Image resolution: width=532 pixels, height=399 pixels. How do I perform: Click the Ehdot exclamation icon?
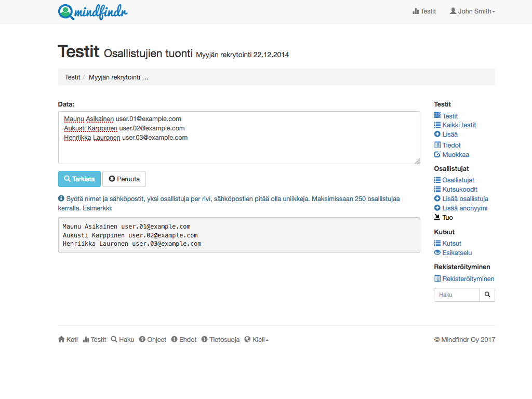175,339
